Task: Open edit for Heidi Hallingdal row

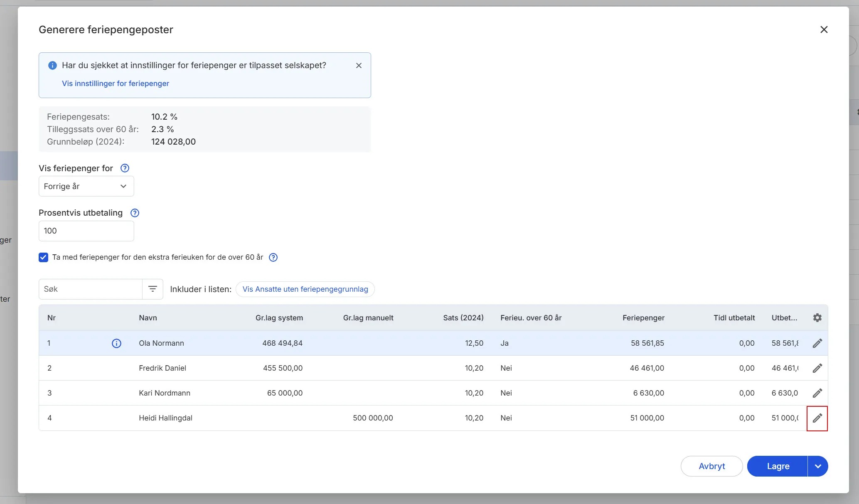Action: tap(817, 418)
